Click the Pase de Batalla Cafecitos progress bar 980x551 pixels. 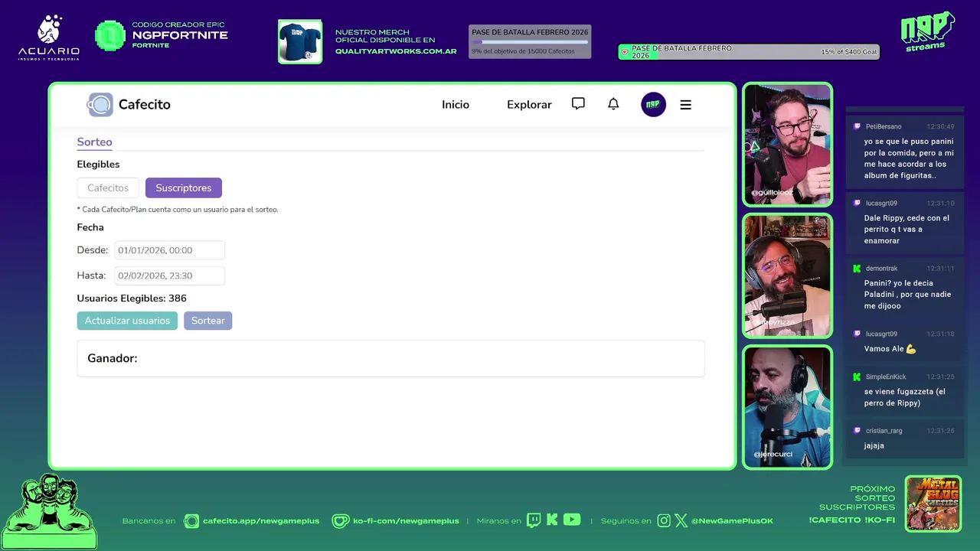tap(530, 42)
